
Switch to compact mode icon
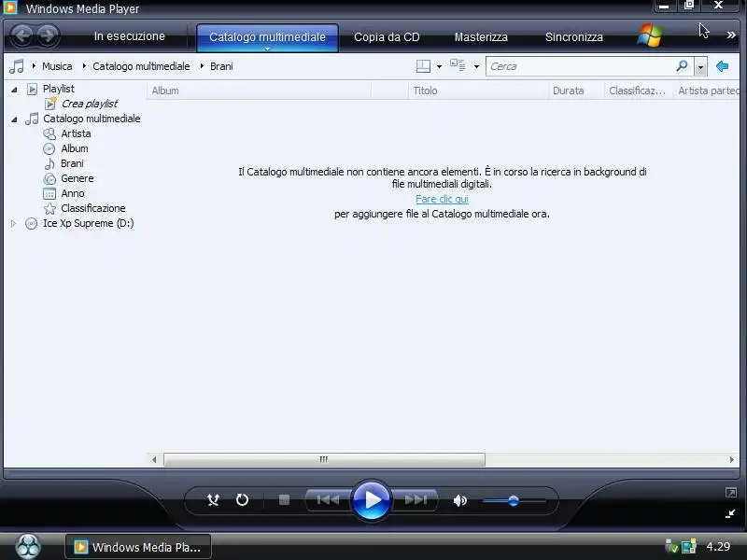[x=730, y=513]
